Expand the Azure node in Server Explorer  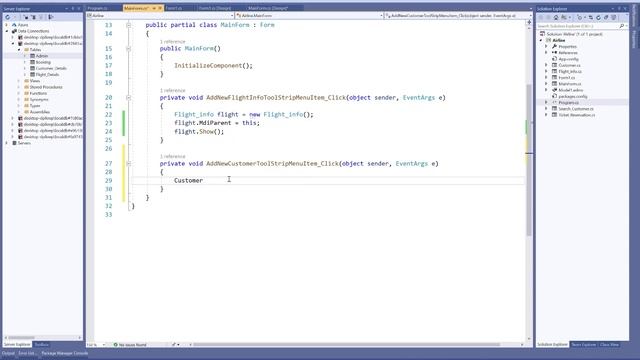(7, 25)
